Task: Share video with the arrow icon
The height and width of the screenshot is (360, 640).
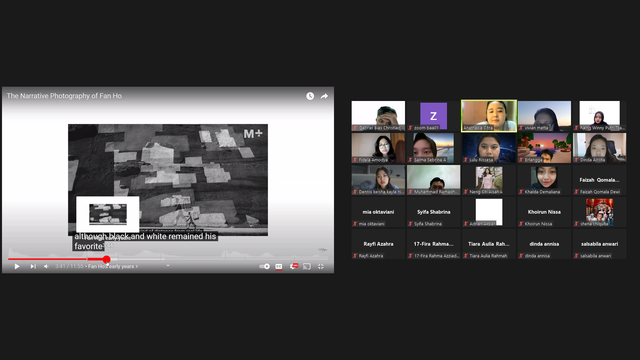Action: pyautogui.click(x=324, y=96)
